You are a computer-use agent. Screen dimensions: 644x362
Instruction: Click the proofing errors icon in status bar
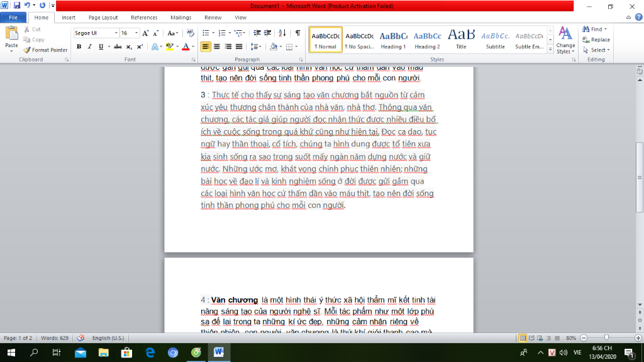point(80,337)
